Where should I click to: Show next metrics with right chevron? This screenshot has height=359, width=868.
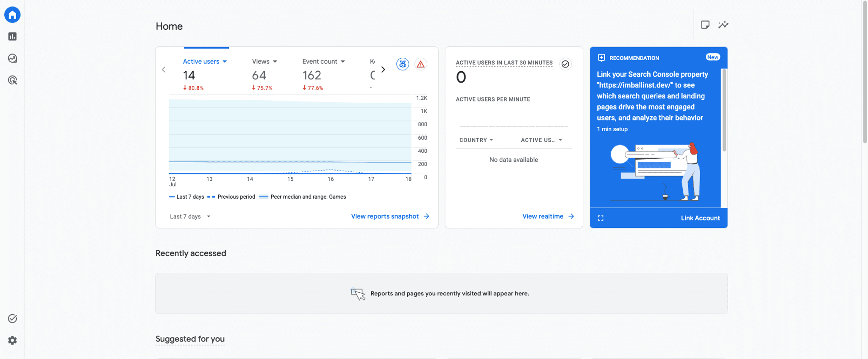tap(383, 70)
